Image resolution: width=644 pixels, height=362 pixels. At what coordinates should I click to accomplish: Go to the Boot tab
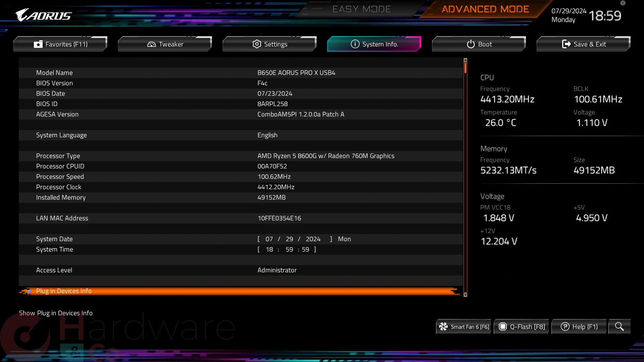tap(479, 44)
